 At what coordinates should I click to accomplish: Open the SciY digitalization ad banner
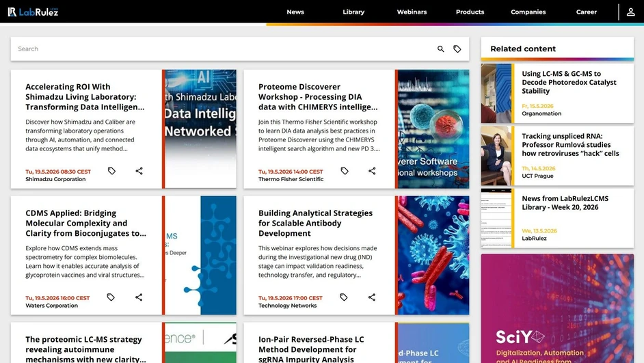557,308
